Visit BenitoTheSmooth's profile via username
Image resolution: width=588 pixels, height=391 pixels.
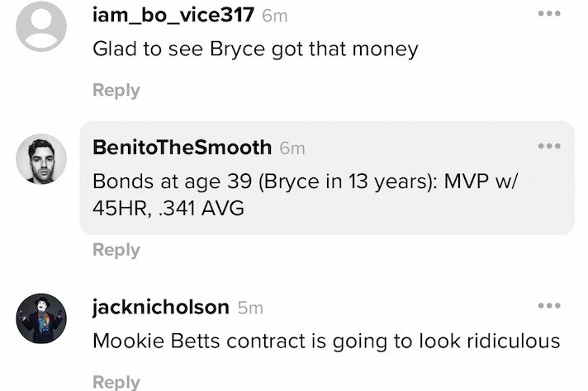click(x=183, y=148)
